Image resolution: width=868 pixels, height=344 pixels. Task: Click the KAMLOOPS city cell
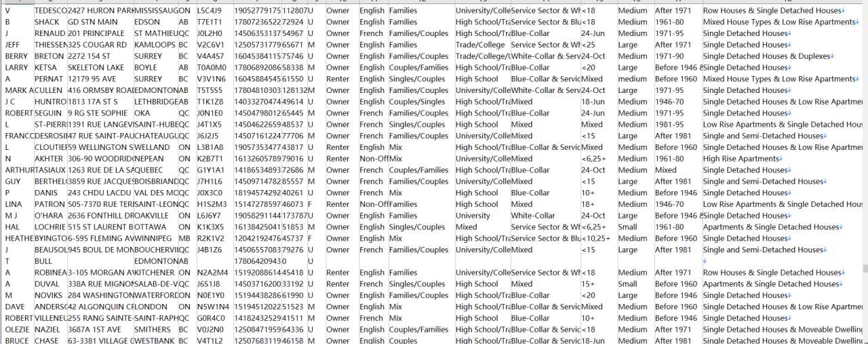point(155,45)
